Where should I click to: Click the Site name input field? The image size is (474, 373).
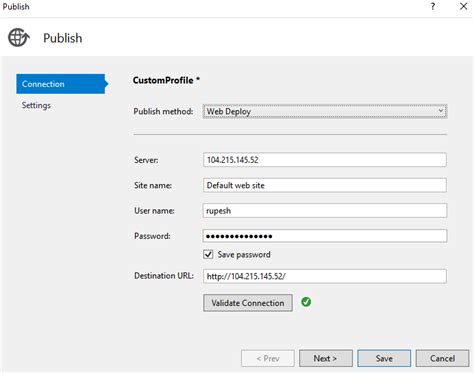click(325, 185)
